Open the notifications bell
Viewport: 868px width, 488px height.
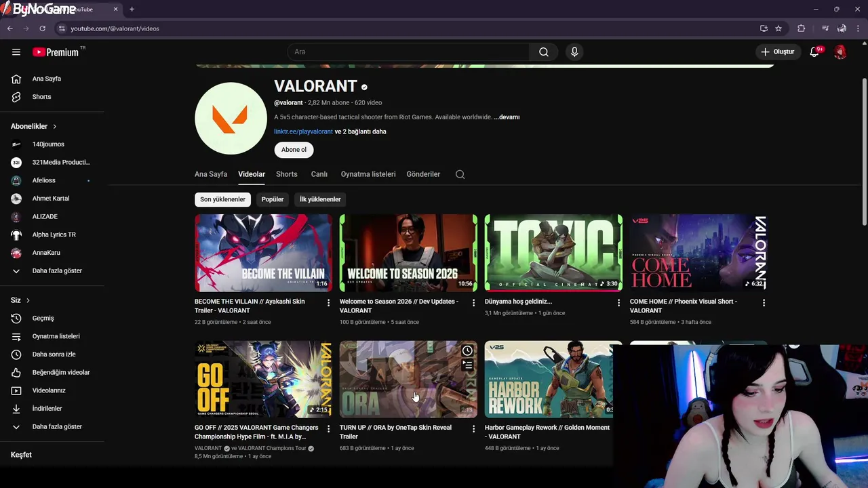pyautogui.click(x=814, y=52)
